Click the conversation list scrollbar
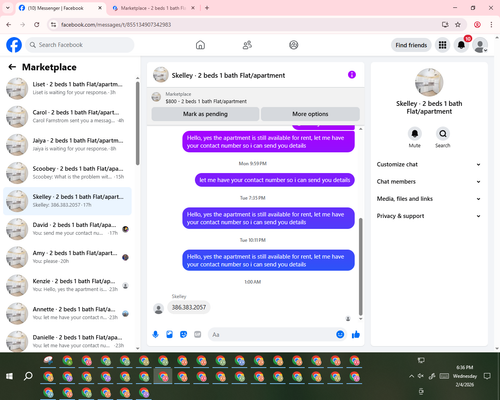The image size is (500, 400). pyautogui.click(x=138, y=123)
